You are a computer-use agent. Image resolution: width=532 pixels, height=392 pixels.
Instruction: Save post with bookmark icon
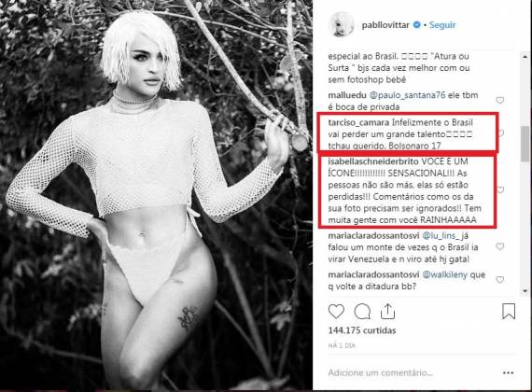(509, 311)
